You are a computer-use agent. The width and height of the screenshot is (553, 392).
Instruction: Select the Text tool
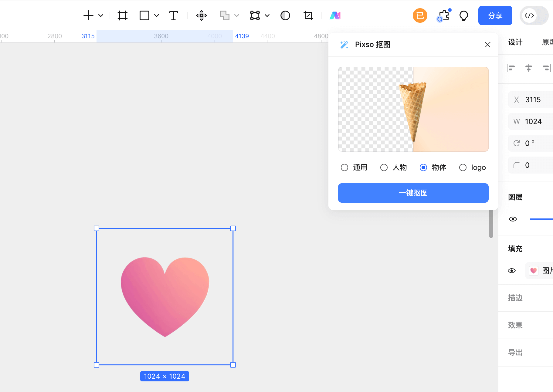(173, 15)
